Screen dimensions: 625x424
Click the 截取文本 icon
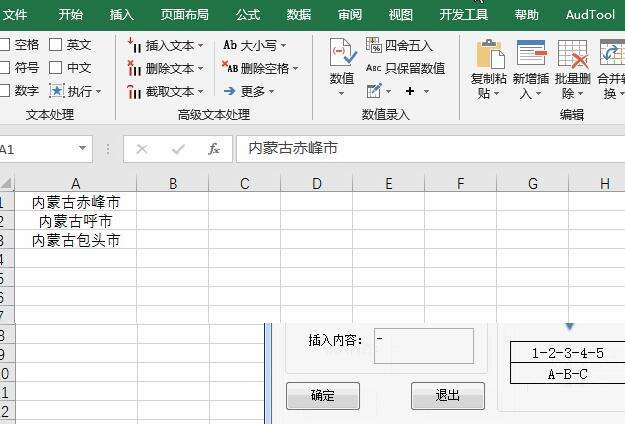(134, 91)
